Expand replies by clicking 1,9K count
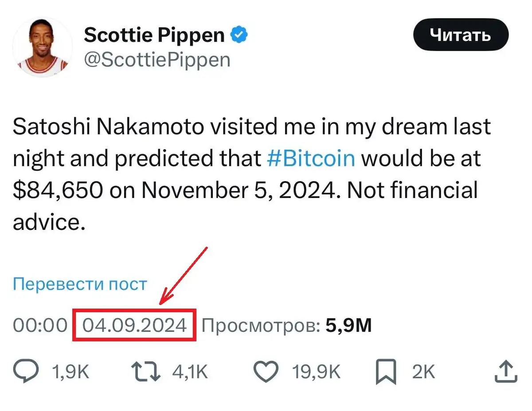This screenshot has height=411, width=532. [70, 372]
